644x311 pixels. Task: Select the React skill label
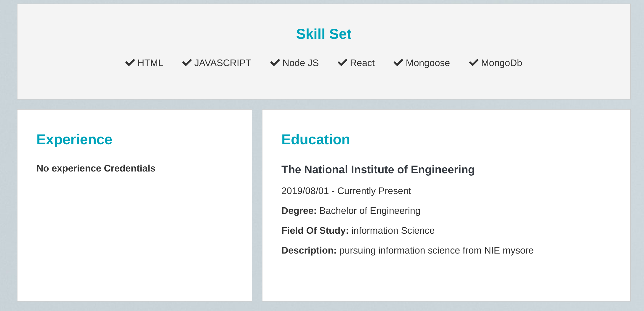(362, 63)
